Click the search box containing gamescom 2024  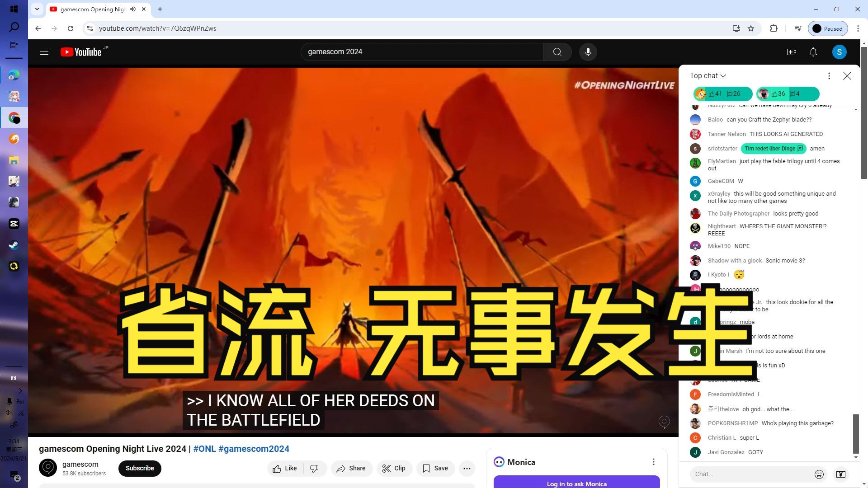coord(421,52)
